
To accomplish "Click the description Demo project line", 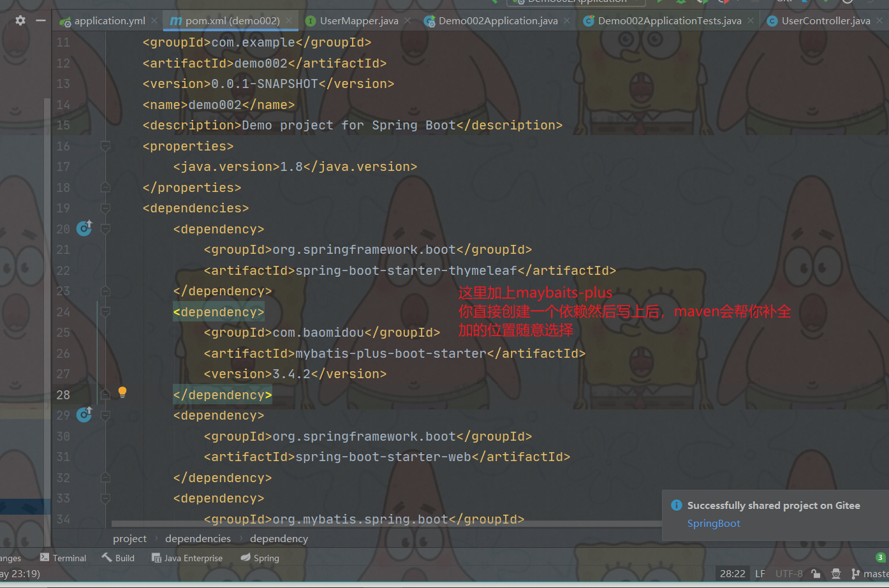I will click(x=353, y=125).
